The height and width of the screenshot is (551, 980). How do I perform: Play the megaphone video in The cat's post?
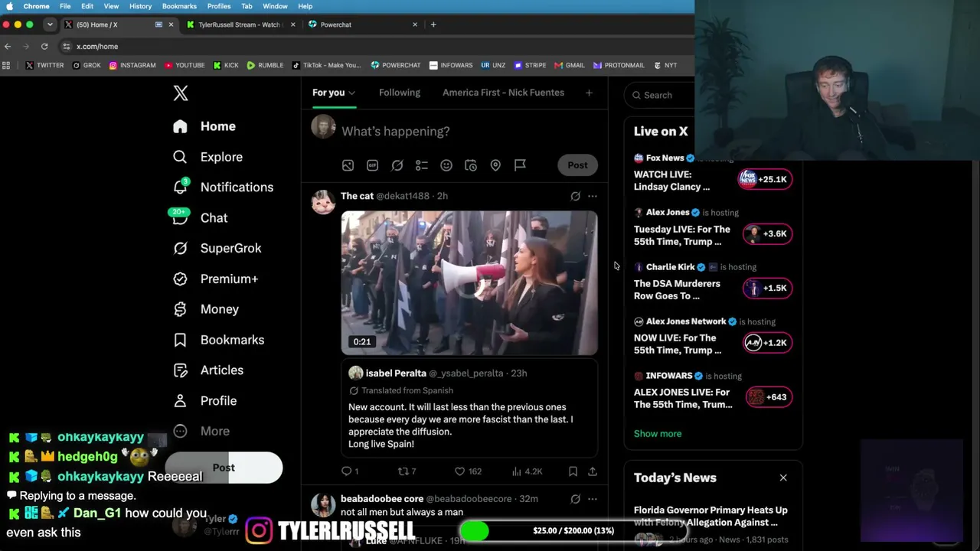(469, 283)
